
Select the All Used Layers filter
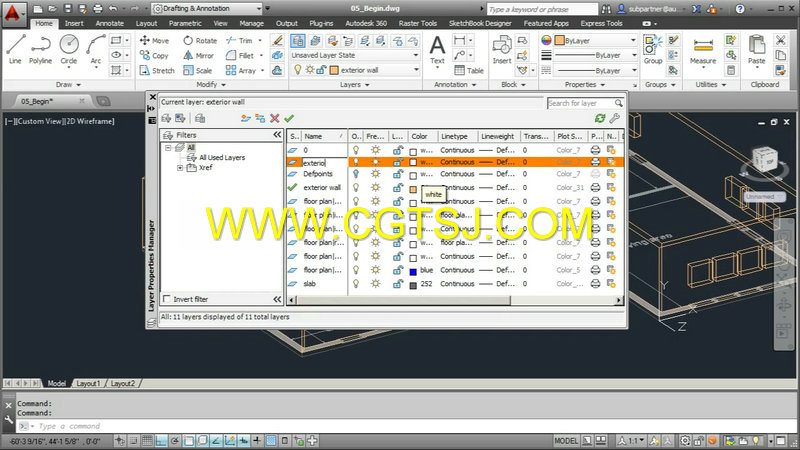(x=221, y=158)
